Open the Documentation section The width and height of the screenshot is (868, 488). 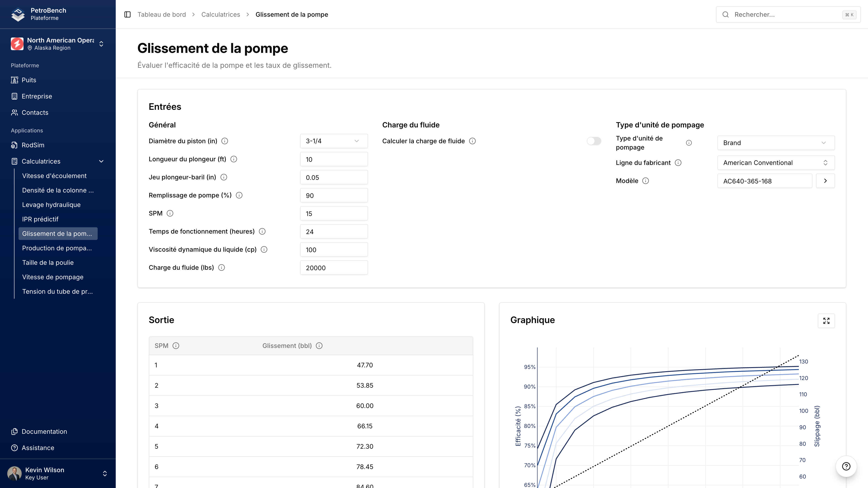coord(44,432)
